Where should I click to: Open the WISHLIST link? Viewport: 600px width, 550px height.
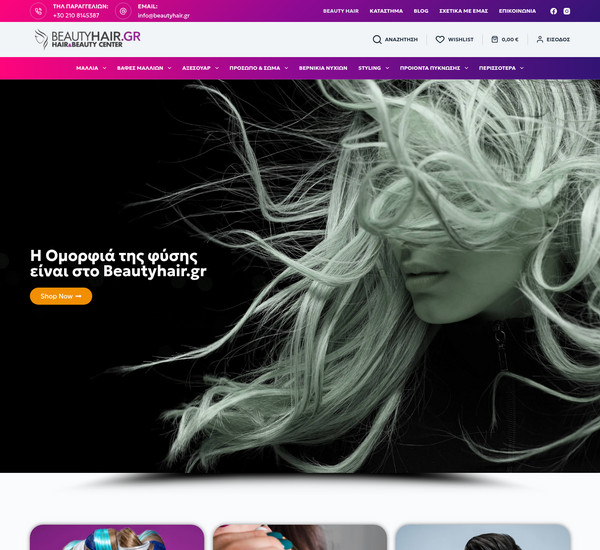[461, 39]
